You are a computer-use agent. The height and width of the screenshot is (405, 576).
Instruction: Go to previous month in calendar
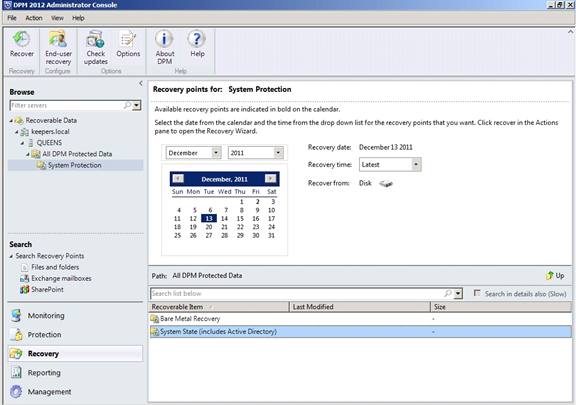(x=178, y=179)
